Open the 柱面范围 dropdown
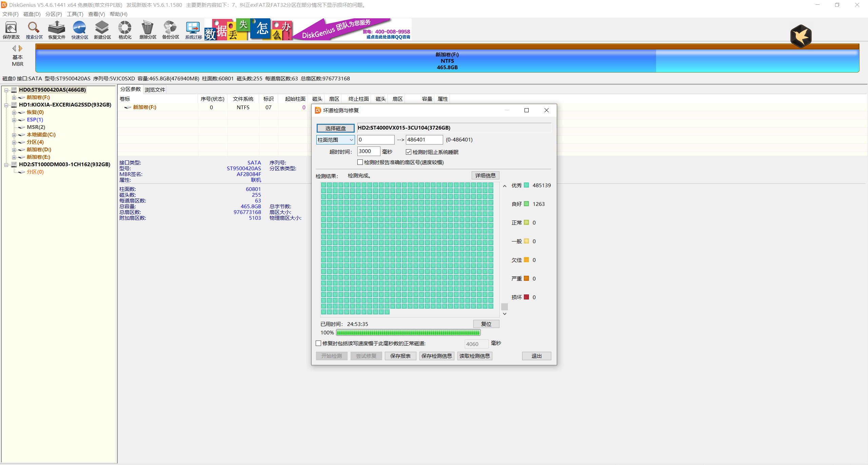 pos(335,140)
